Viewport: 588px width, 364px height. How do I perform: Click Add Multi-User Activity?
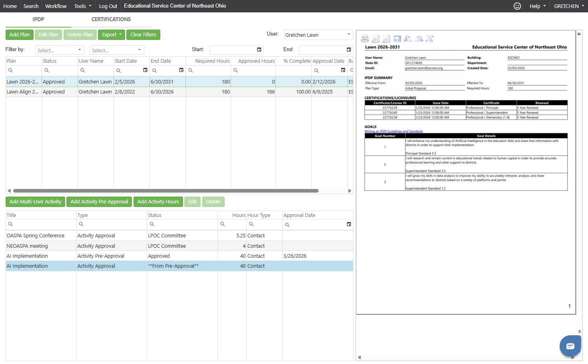coord(35,202)
